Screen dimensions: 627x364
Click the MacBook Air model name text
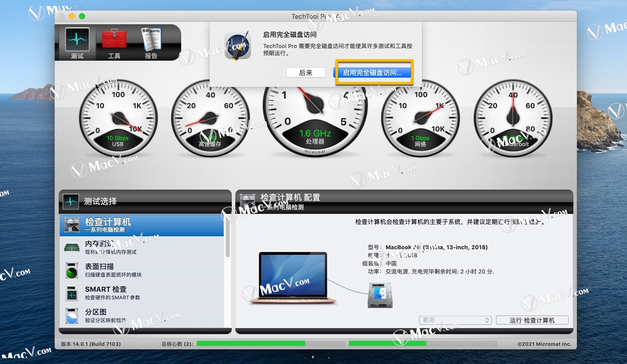[436, 247]
